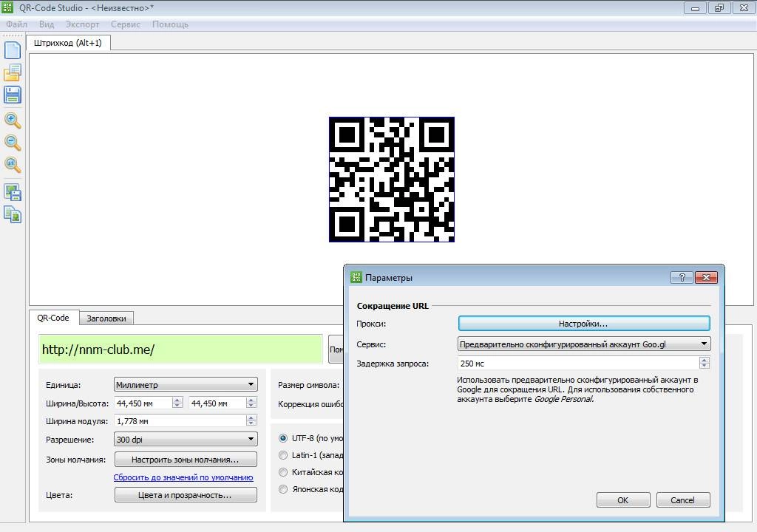Viewport: 757px width, 532px height.
Task: Open the Единица Миллиметр dropdown
Action: coord(186,385)
